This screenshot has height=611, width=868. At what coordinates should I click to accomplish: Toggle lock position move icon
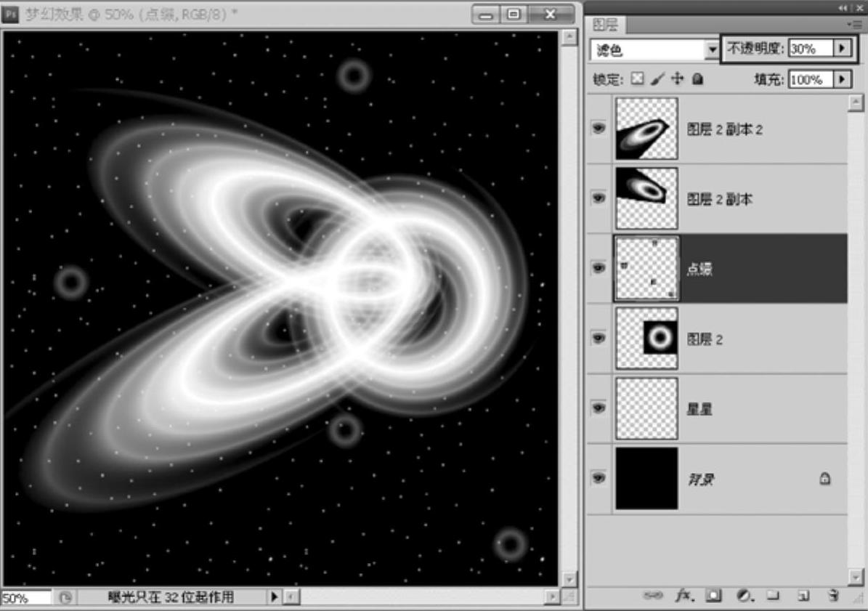tap(678, 78)
